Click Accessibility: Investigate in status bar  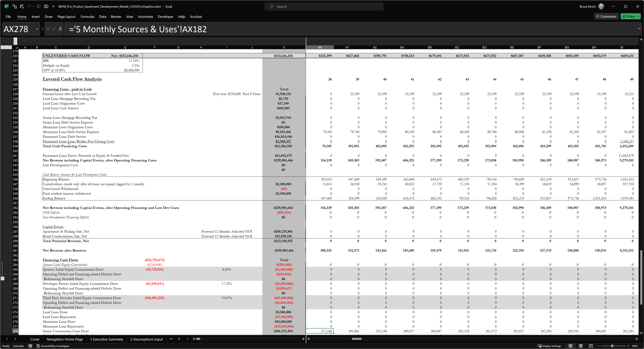53,346
